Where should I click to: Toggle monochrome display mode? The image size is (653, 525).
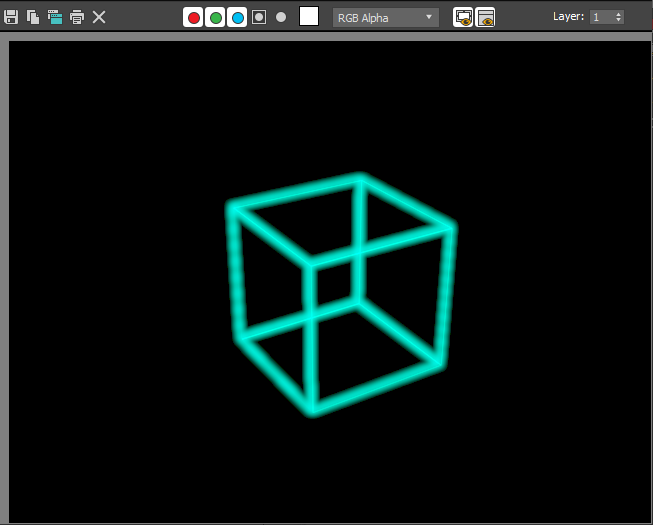tap(281, 17)
